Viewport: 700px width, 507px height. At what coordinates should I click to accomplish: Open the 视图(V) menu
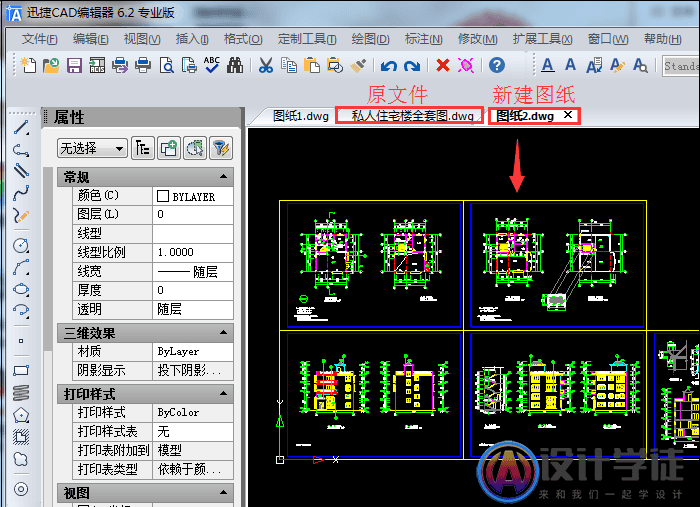click(142, 39)
